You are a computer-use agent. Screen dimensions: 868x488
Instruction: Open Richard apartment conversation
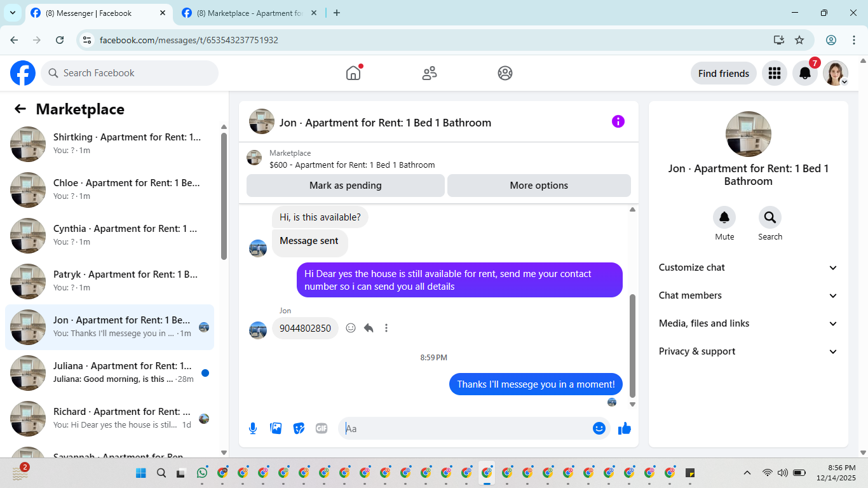point(109,418)
